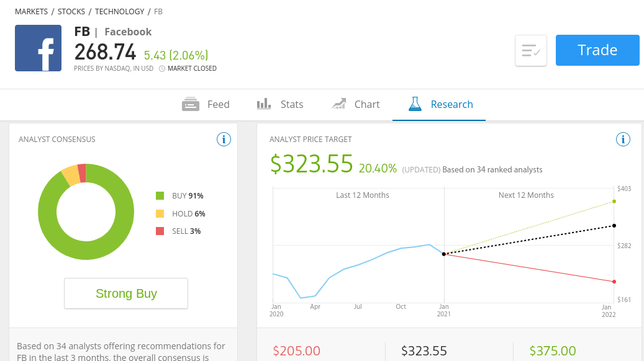Viewport: 644px width, 361px height.
Task: Click the Stats bar-graph icon
Action: pyautogui.click(x=264, y=104)
